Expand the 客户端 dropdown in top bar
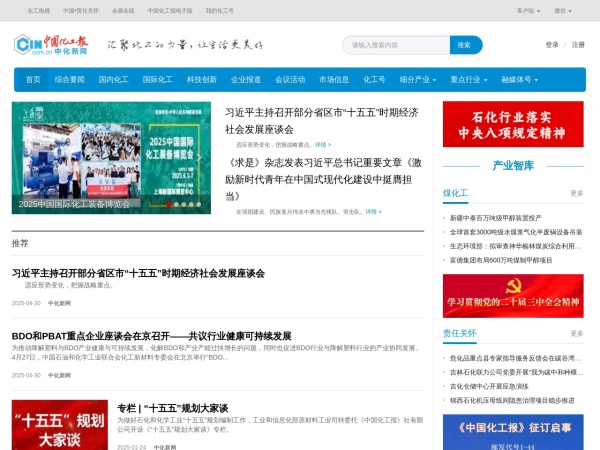Image resolution: width=600 pixels, height=450 pixels. point(528,11)
